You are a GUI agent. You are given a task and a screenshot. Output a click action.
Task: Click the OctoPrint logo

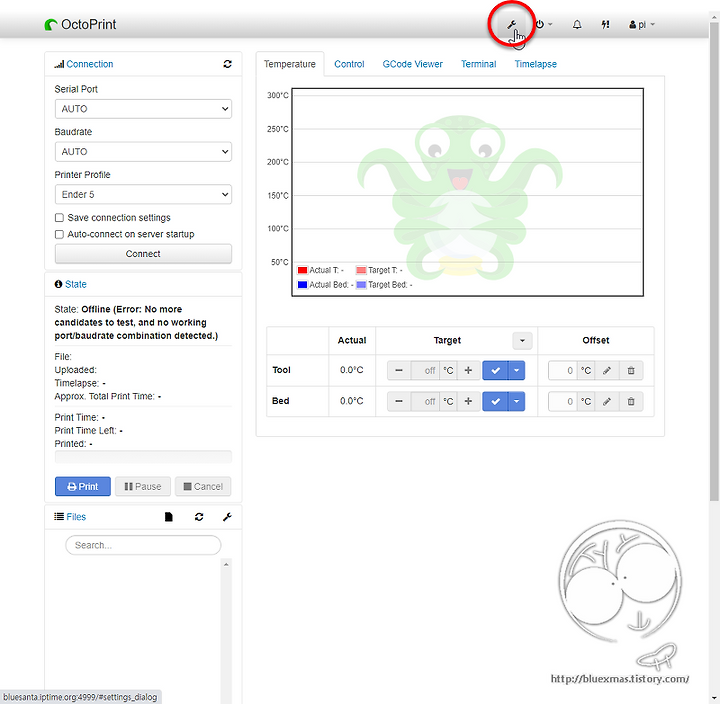coord(80,24)
